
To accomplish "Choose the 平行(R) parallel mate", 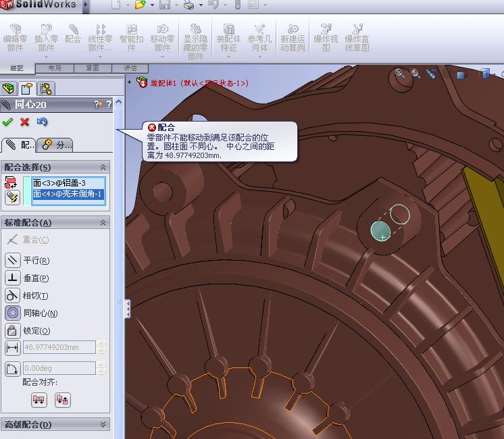I will [28, 260].
